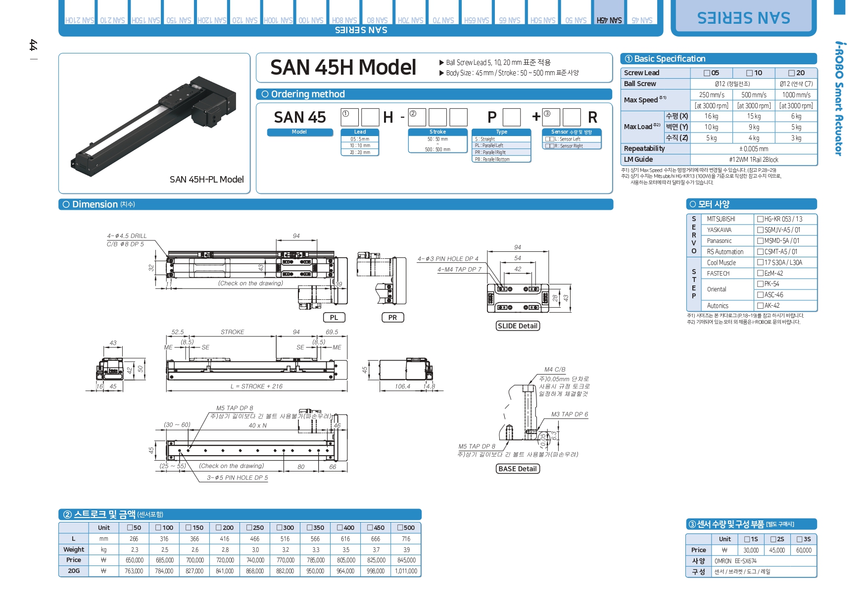The height and width of the screenshot is (614, 868).
Task: Check the PK-54 motor box
Action: pyautogui.click(x=760, y=283)
